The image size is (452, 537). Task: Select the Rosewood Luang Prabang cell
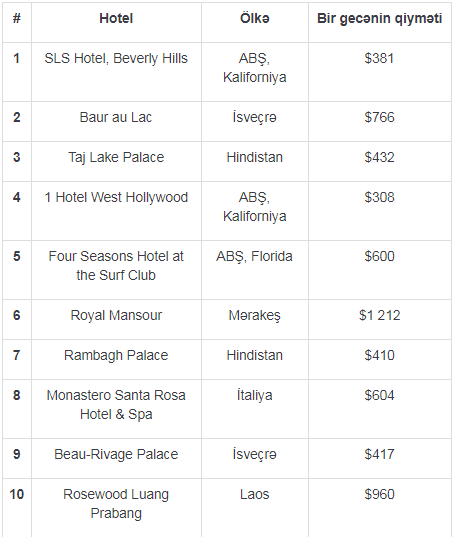116,504
